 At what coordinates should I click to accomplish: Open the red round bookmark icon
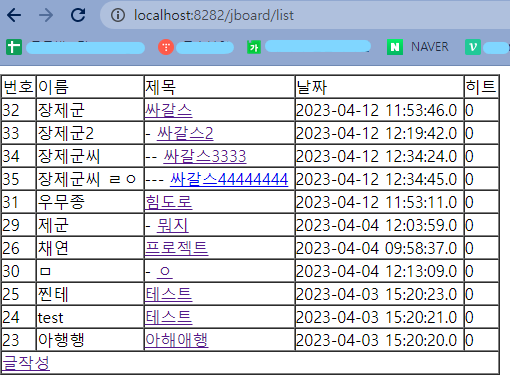[x=166, y=47]
